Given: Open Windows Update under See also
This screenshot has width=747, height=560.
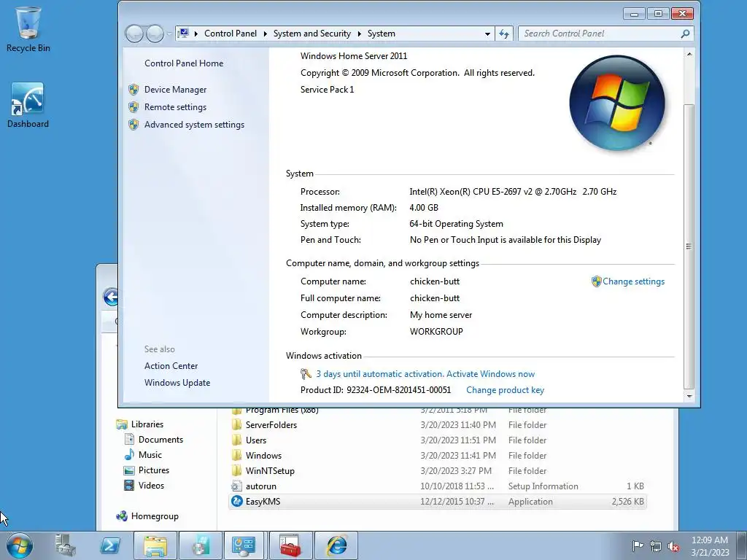Looking at the screenshot, I should point(177,383).
